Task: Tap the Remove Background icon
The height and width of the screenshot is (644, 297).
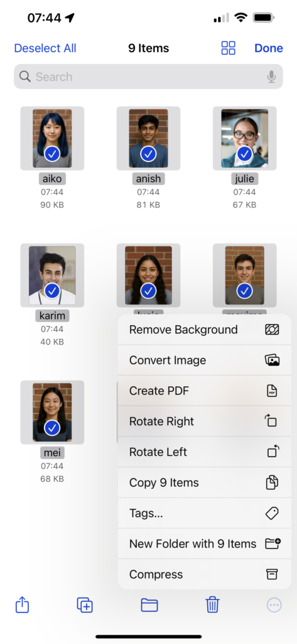Action: coord(272,330)
